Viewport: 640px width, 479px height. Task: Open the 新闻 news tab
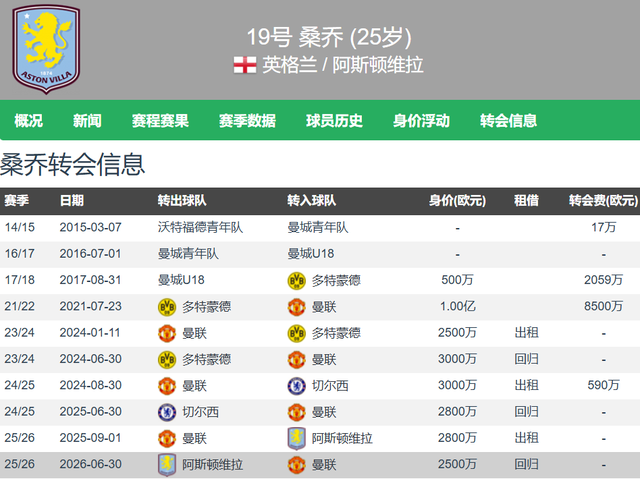(87, 120)
